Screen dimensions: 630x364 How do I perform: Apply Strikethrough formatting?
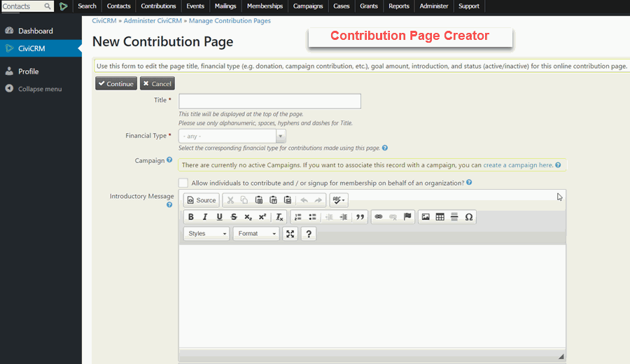point(234,217)
